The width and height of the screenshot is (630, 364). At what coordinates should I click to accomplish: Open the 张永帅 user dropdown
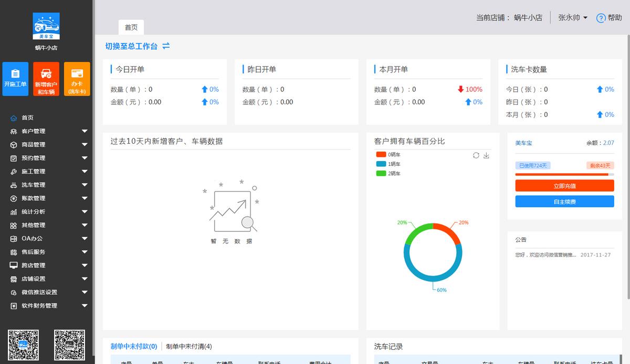(573, 18)
